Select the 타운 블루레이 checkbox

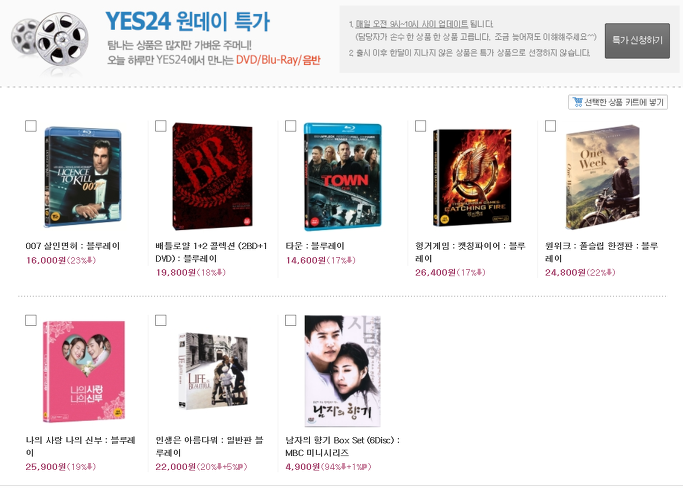point(291,126)
